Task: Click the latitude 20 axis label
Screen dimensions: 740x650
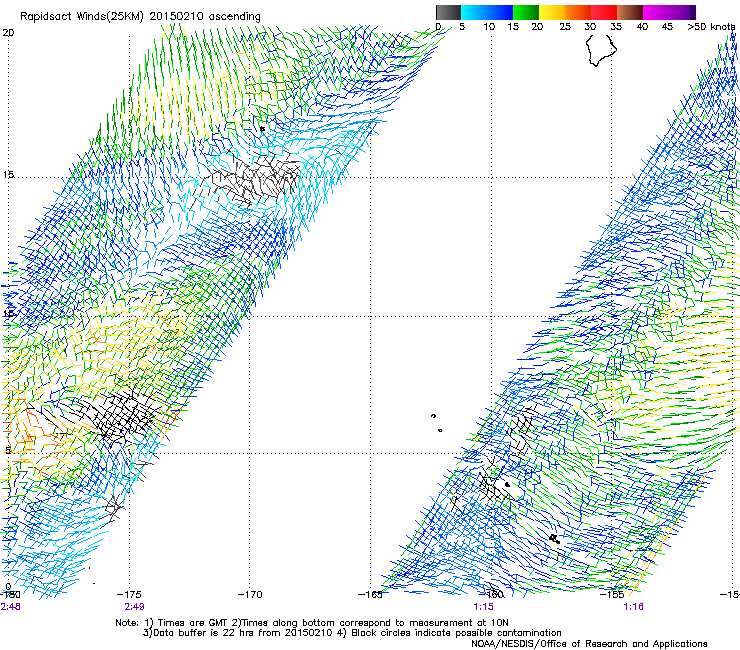Action: coord(8,33)
